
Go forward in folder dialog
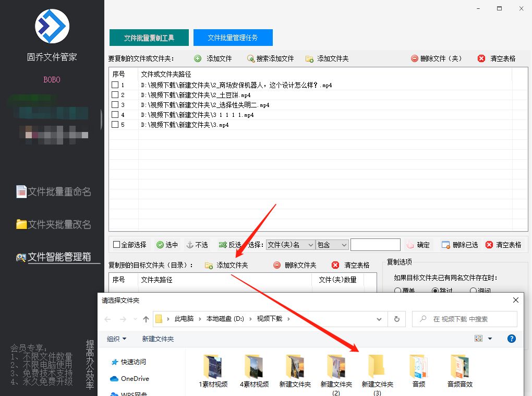pos(123,319)
